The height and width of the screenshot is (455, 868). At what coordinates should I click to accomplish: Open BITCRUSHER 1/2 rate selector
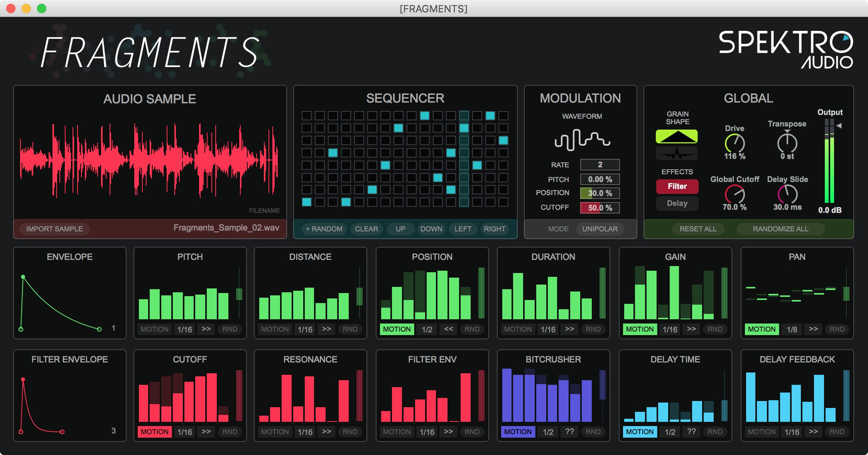click(x=548, y=432)
